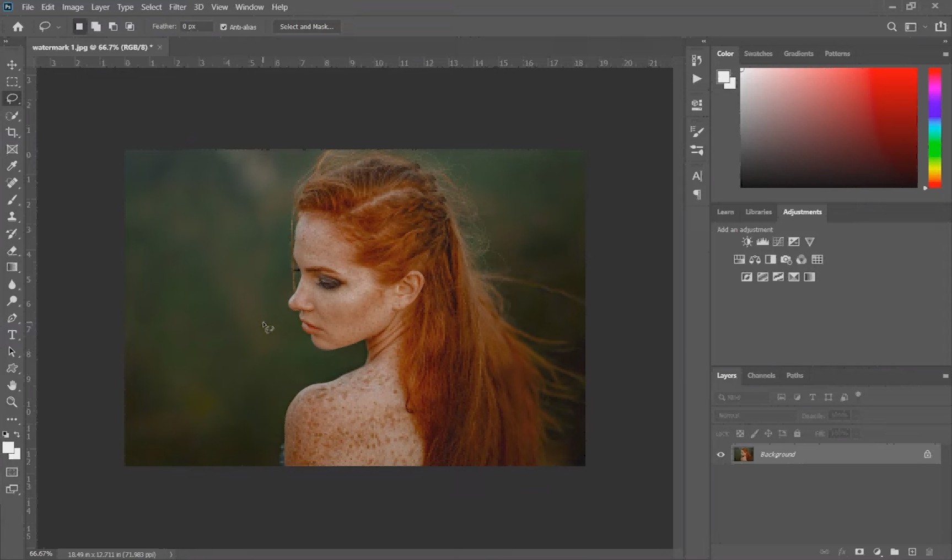Select the Frame tool
Image resolution: width=952 pixels, height=560 pixels.
coord(12,149)
